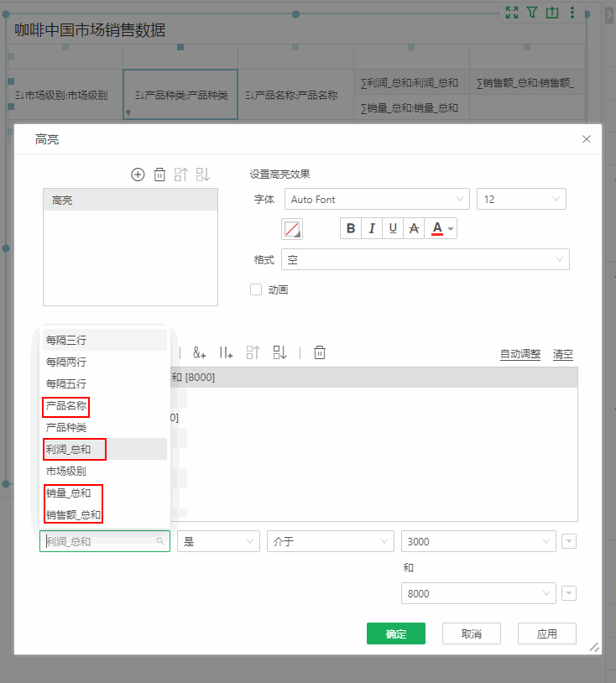The height and width of the screenshot is (683, 616).
Task: Click the fullscreen icon in the component toolbar
Action: [512, 13]
